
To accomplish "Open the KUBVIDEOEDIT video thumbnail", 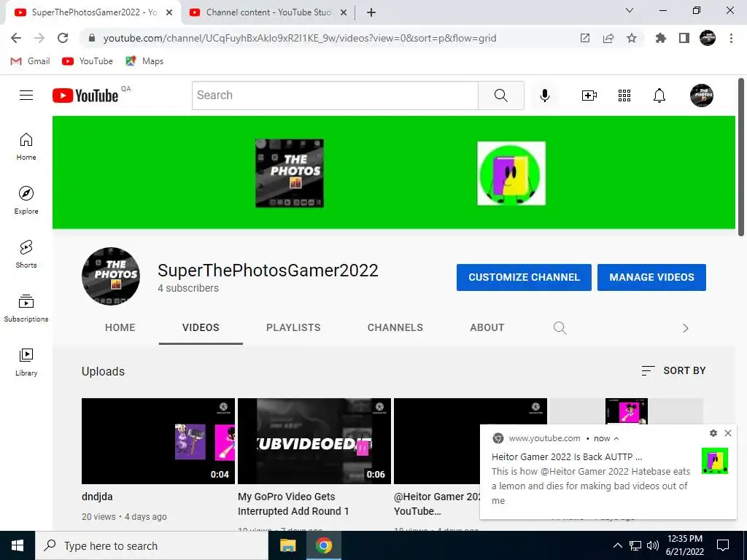I will tap(314, 441).
